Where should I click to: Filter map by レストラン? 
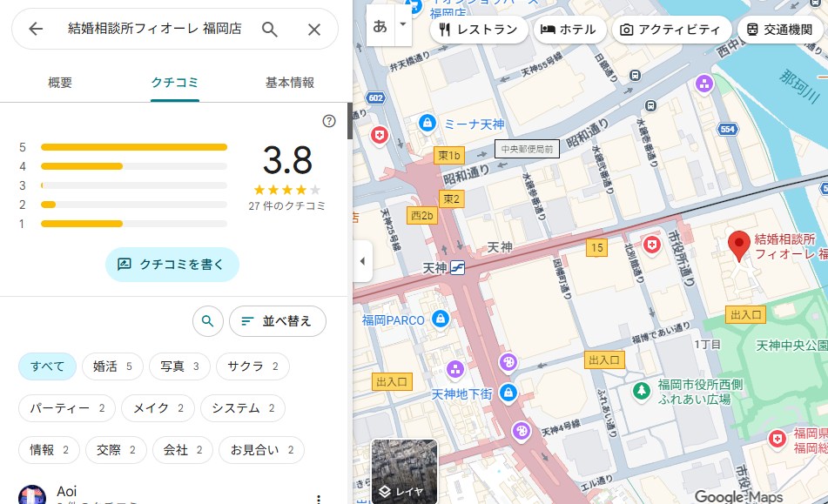[x=479, y=30]
